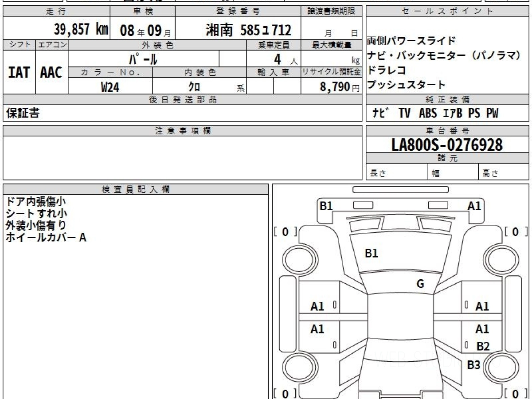Select inspector note ホイールカバー A

[x=46, y=238]
